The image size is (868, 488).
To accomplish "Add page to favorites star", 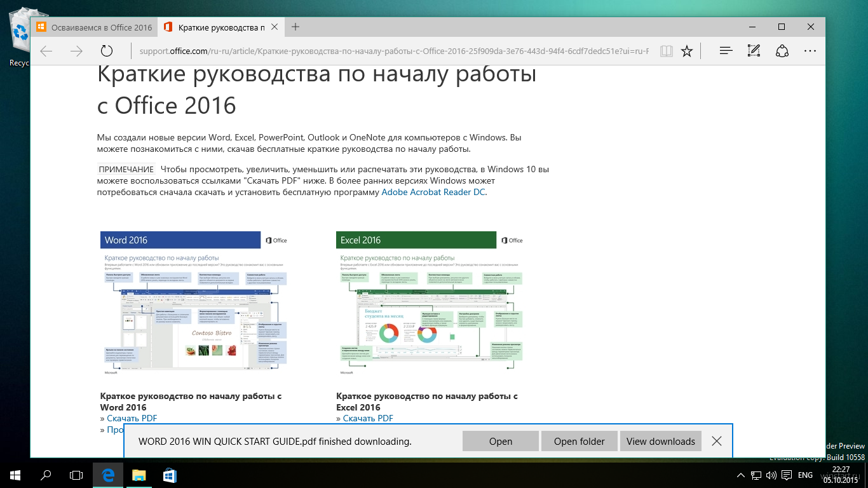I will (x=687, y=51).
